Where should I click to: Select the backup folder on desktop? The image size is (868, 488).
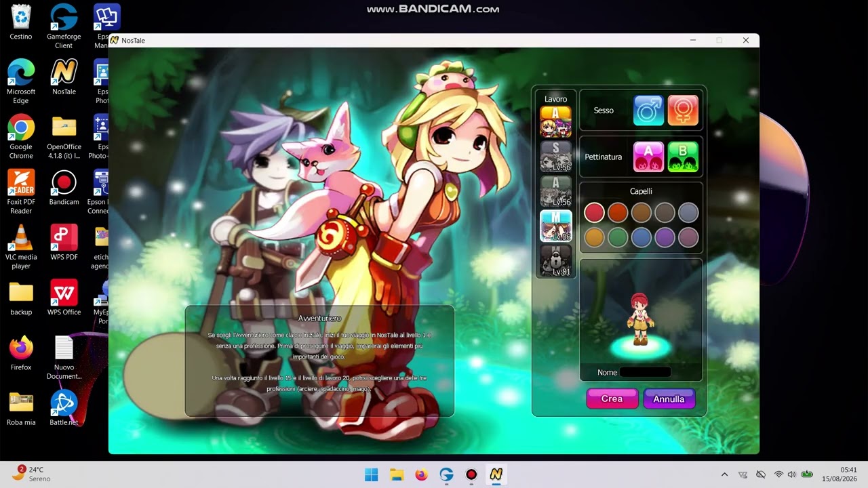coord(21,298)
